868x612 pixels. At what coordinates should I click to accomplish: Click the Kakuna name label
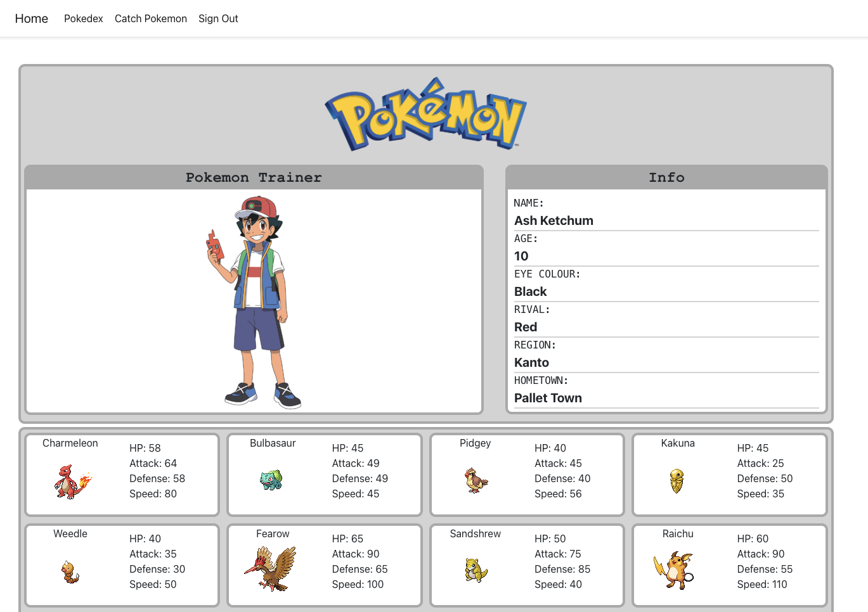pyautogui.click(x=678, y=443)
